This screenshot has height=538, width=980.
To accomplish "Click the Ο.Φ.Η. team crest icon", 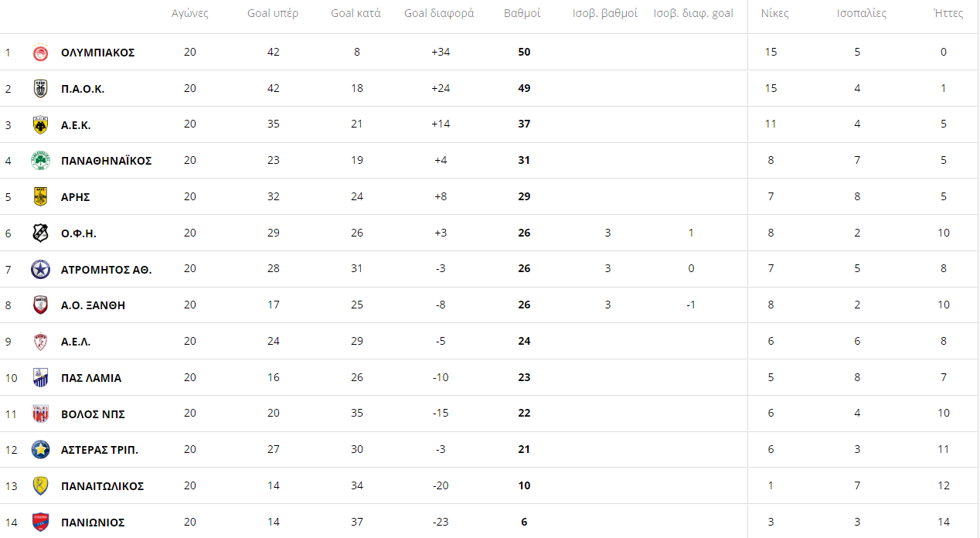I will (x=40, y=233).
